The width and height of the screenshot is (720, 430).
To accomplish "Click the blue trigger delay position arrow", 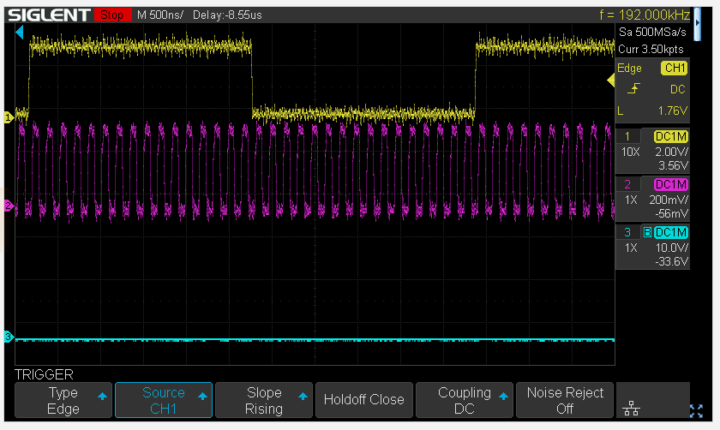I will pos(19,32).
